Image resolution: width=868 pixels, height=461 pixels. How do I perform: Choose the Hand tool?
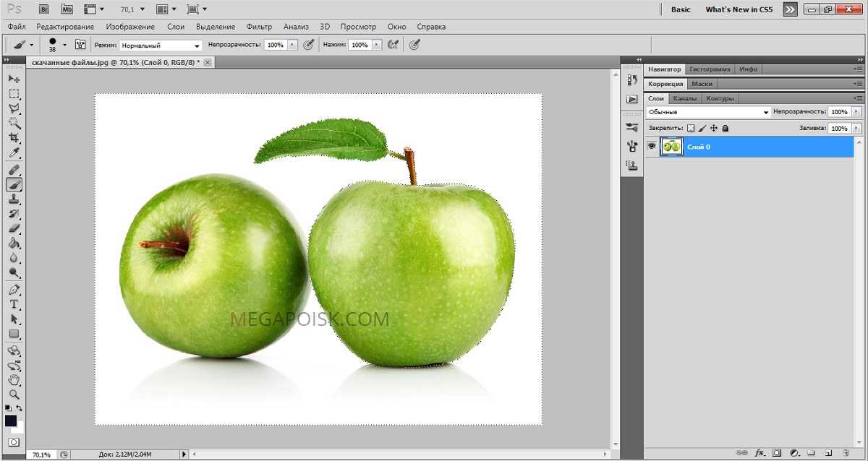(x=14, y=380)
